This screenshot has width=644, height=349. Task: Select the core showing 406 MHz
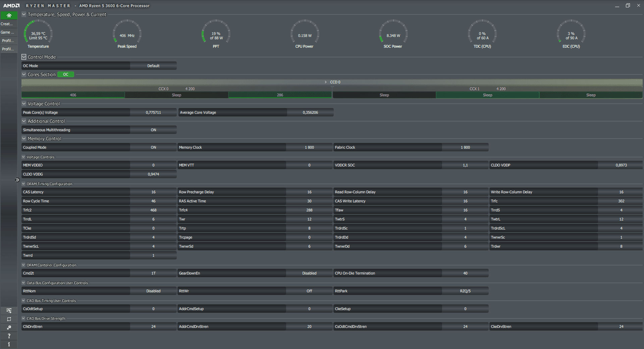tap(73, 95)
